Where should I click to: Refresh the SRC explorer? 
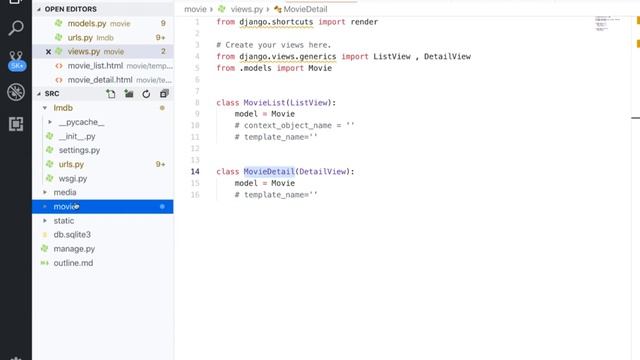(x=146, y=94)
